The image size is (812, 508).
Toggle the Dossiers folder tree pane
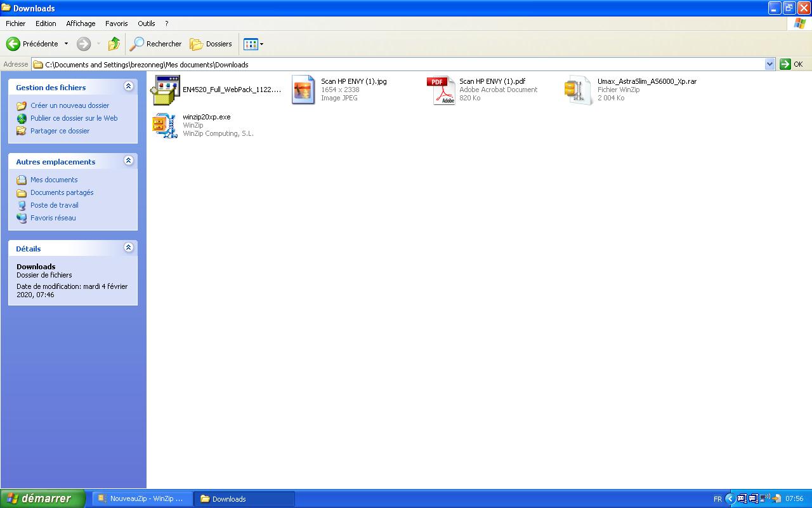point(211,44)
